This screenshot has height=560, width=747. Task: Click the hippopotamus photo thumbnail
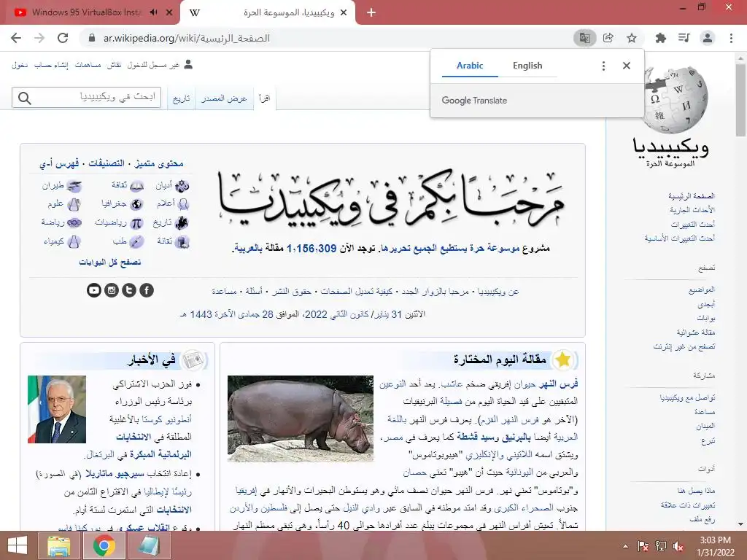pyautogui.click(x=300, y=419)
